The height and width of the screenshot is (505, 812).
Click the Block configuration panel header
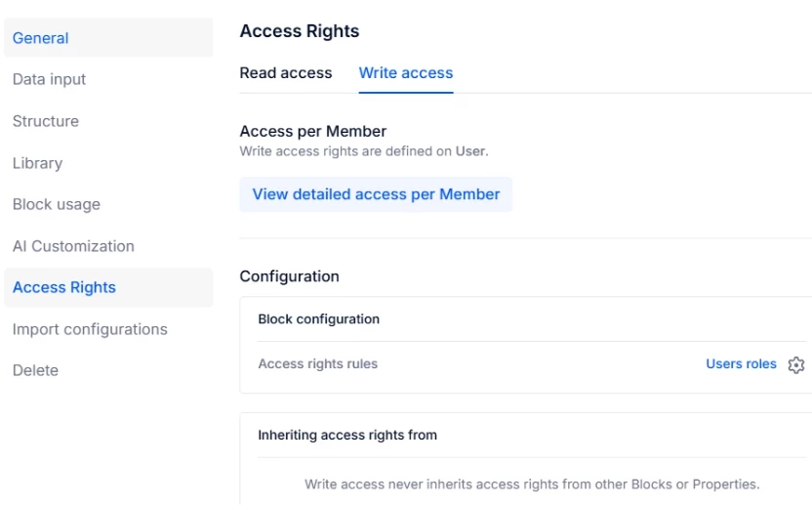(x=318, y=319)
